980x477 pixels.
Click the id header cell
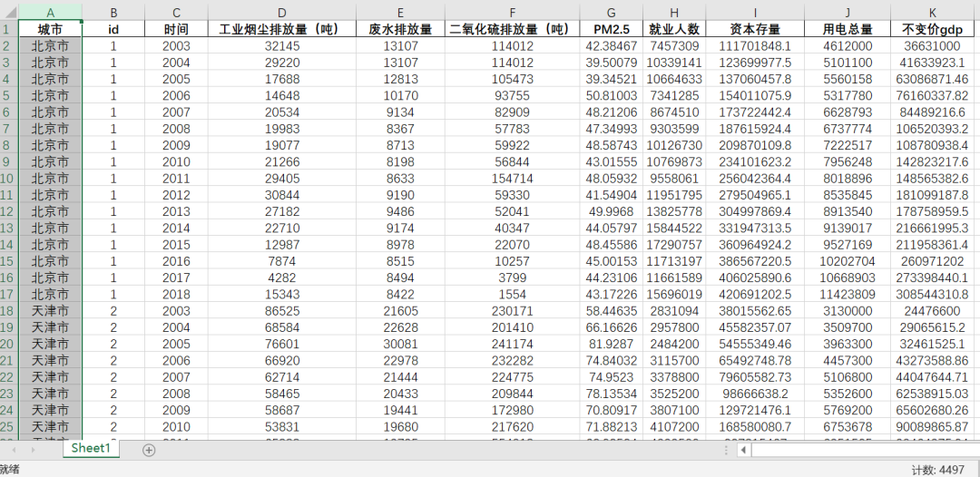(x=113, y=29)
